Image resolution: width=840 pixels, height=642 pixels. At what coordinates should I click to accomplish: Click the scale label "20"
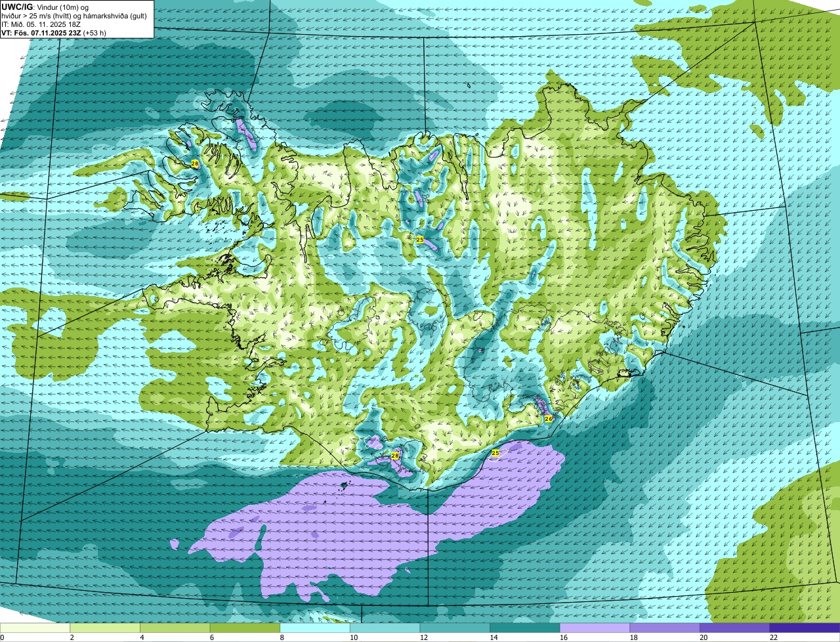coord(703,637)
